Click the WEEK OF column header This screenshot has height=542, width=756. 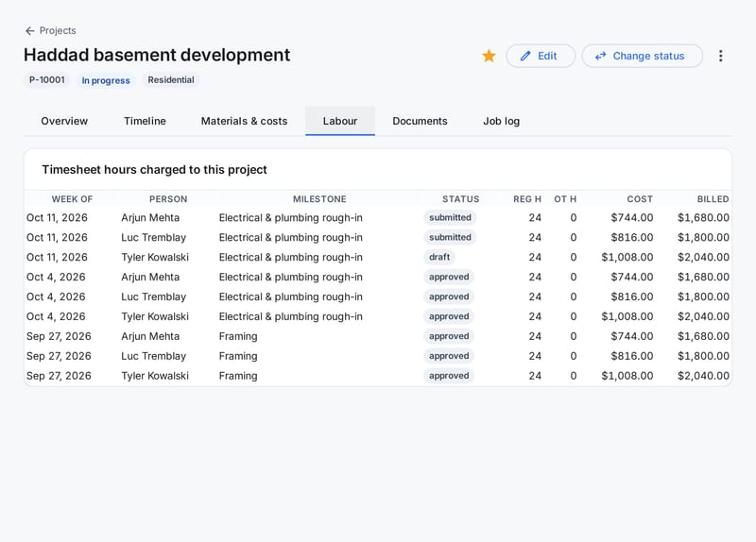point(72,199)
